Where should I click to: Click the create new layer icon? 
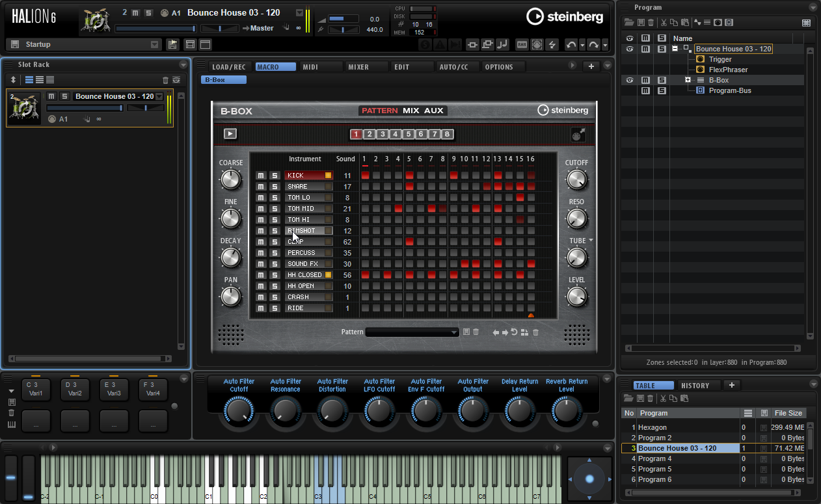tap(707, 22)
